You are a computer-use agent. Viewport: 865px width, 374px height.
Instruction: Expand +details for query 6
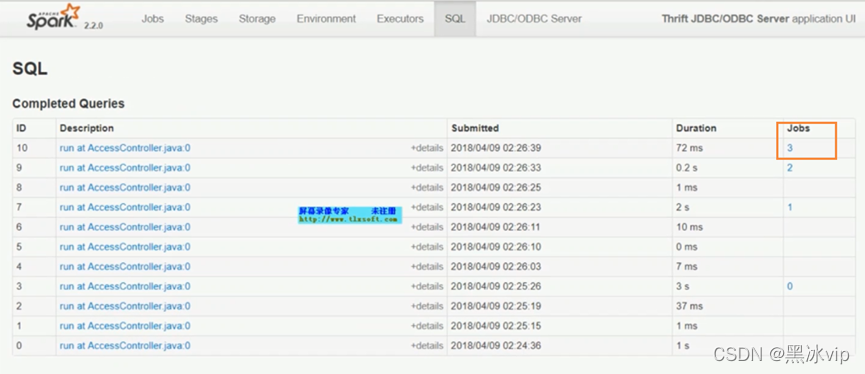pos(427,227)
